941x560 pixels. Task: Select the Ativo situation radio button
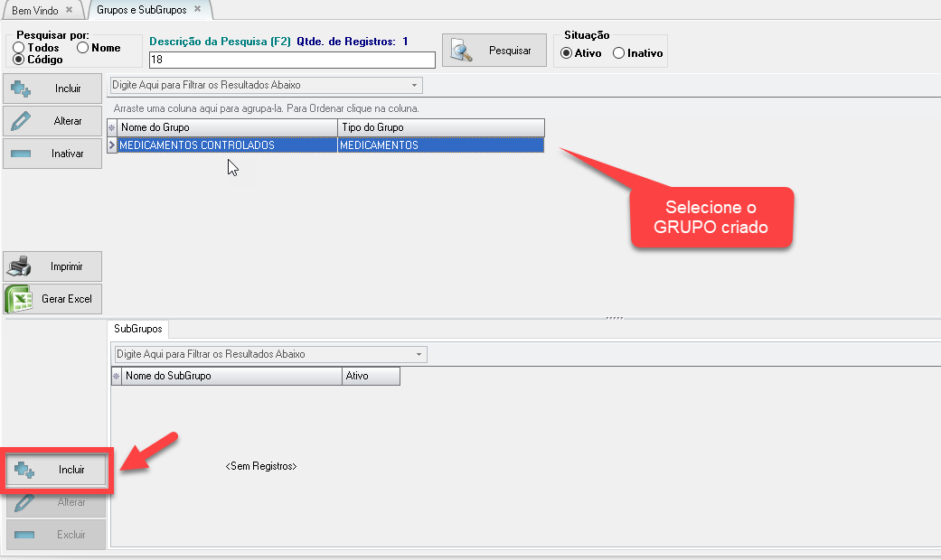(x=567, y=53)
